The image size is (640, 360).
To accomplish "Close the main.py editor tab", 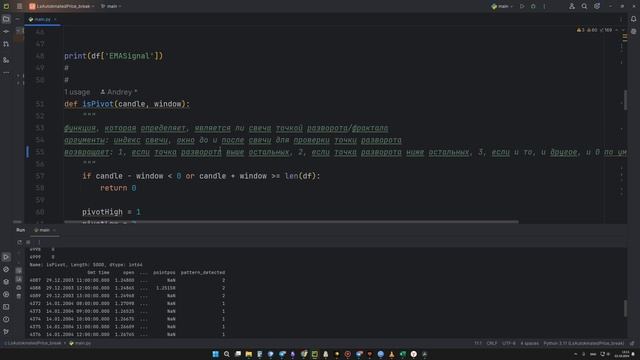I will [x=55, y=19].
